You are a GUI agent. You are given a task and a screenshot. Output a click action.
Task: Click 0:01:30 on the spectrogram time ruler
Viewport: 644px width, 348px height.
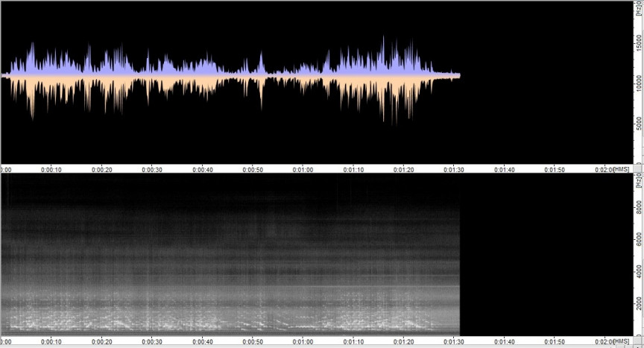(454, 342)
